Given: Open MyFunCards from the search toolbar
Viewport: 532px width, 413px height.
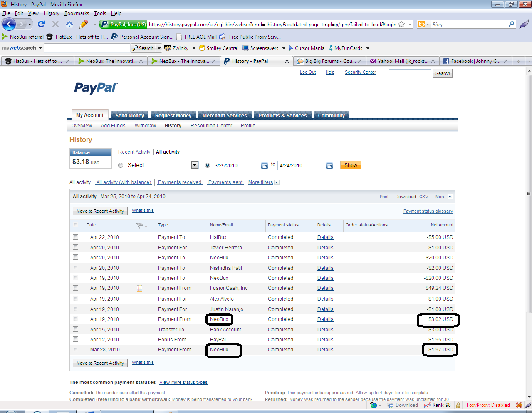Looking at the screenshot, I should tap(332, 48).
